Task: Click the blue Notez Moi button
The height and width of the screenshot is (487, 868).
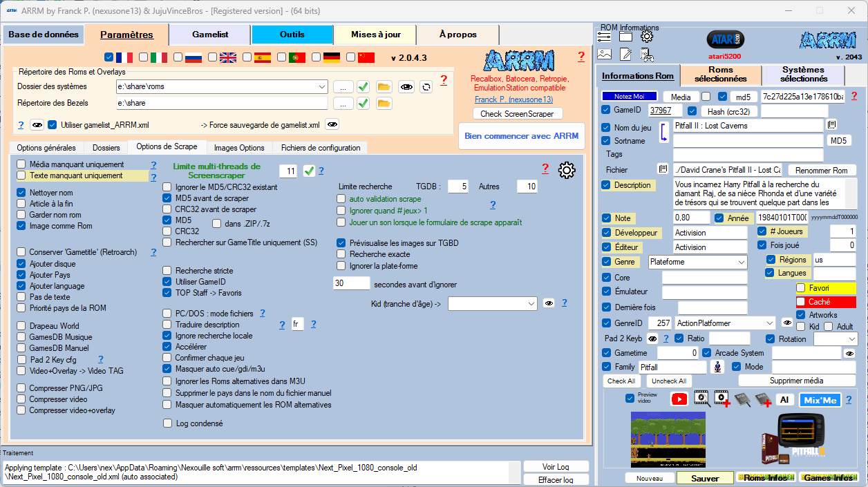Action: (629, 96)
